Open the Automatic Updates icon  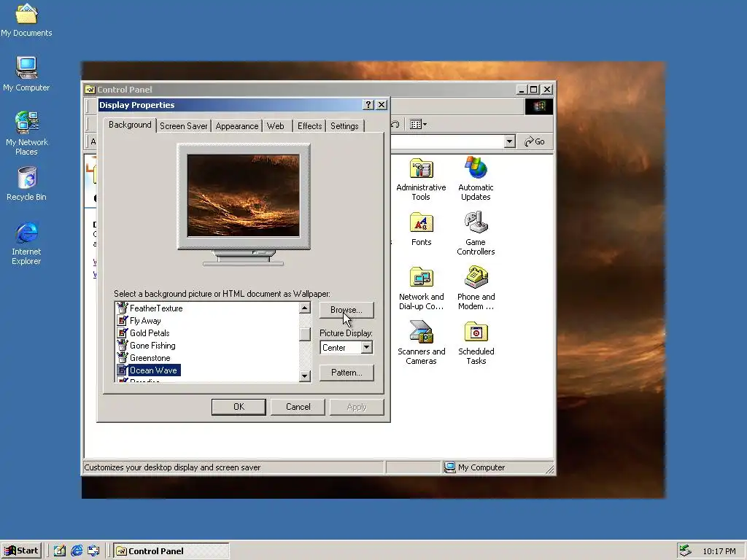[476, 179]
